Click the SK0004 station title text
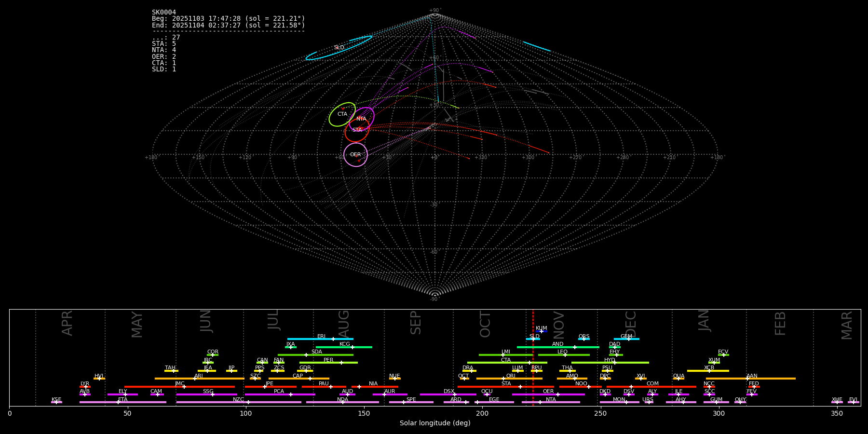 [x=164, y=13]
